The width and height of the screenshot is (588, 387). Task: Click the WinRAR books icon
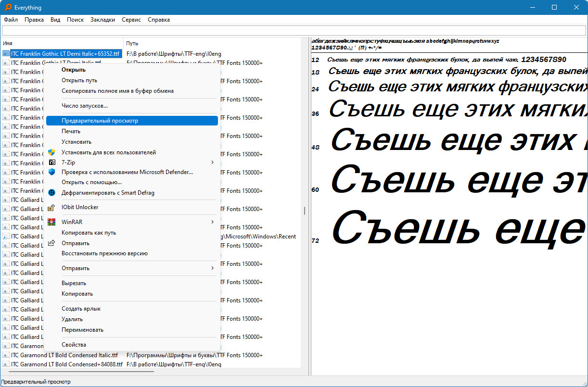point(52,222)
